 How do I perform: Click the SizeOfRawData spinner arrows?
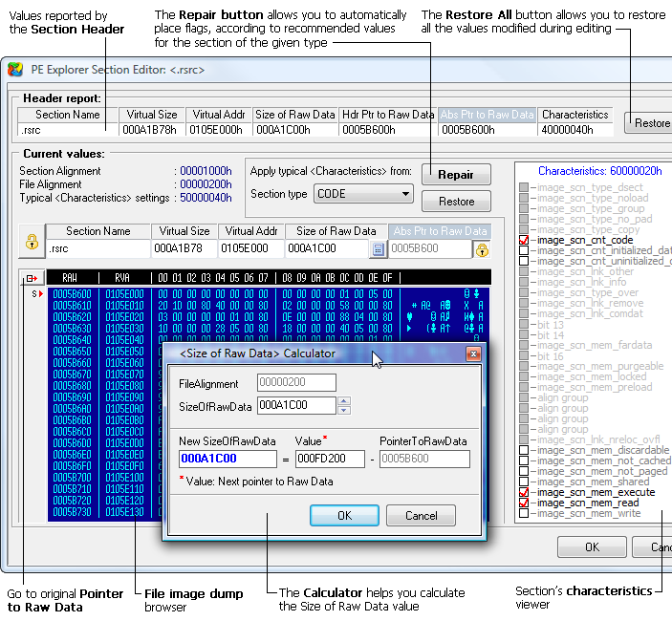[344, 406]
